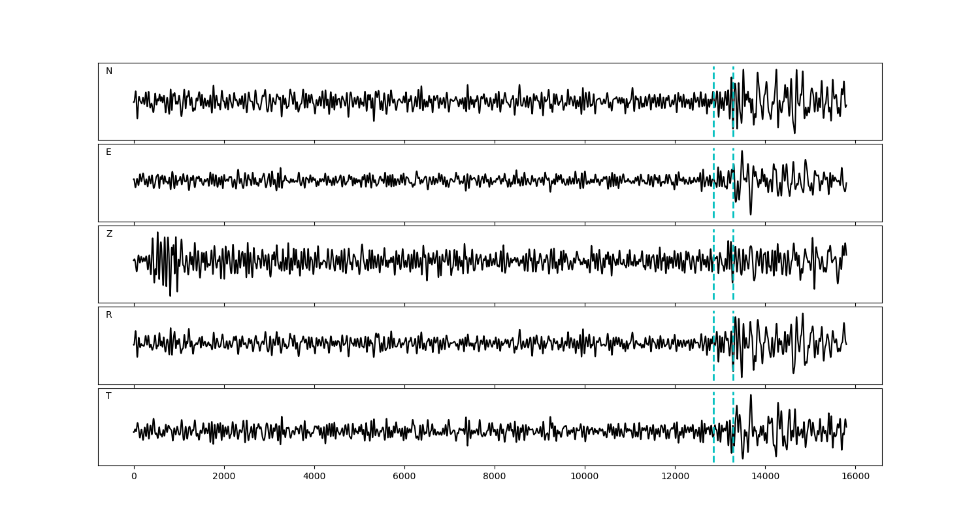Select the 14000 x-axis tick label
980x523 pixels.
[764, 477]
